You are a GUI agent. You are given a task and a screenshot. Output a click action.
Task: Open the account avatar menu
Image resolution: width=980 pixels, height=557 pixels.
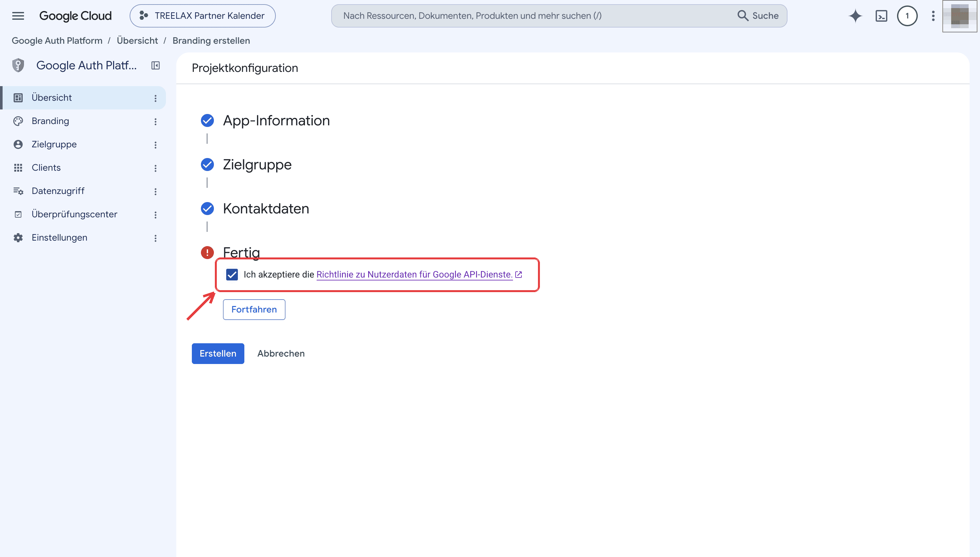pyautogui.click(x=959, y=16)
